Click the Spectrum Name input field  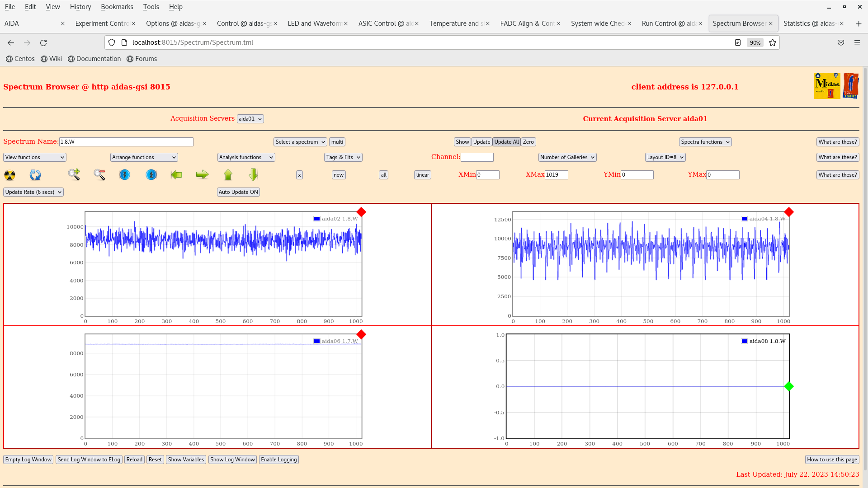126,142
